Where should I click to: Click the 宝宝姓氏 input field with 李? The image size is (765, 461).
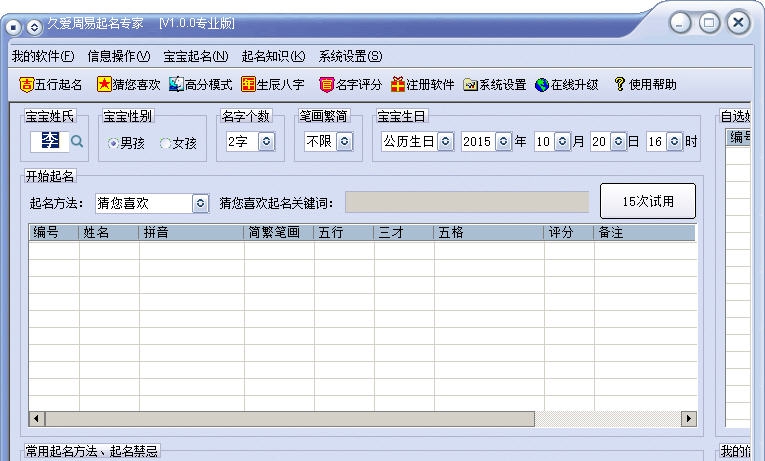[50, 141]
